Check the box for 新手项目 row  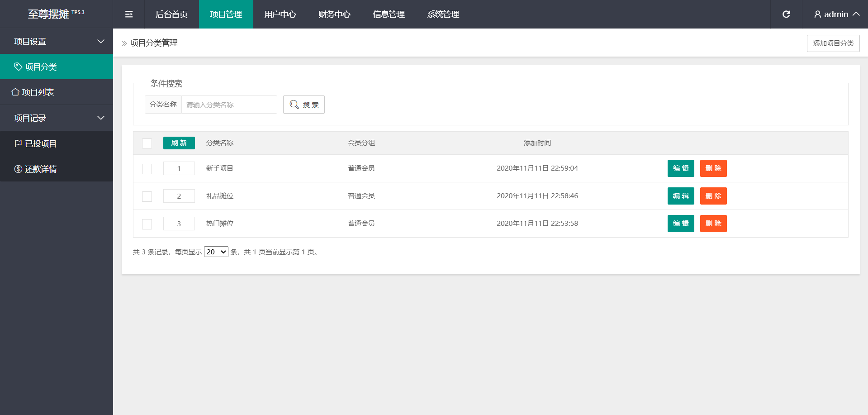pyautogui.click(x=147, y=169)
